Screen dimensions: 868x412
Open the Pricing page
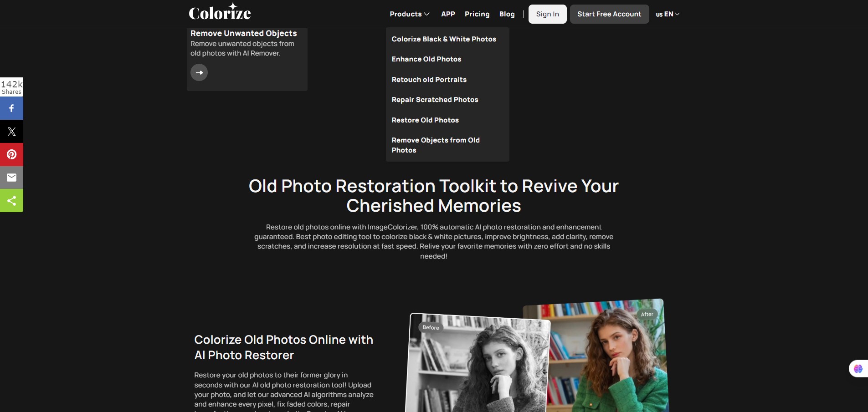(477, 14)
